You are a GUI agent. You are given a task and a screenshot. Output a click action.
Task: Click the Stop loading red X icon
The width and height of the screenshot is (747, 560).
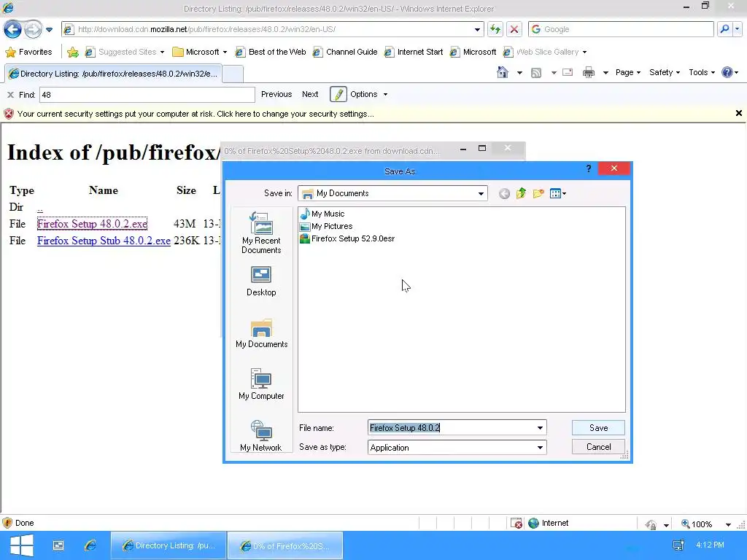tap(514, 29)
